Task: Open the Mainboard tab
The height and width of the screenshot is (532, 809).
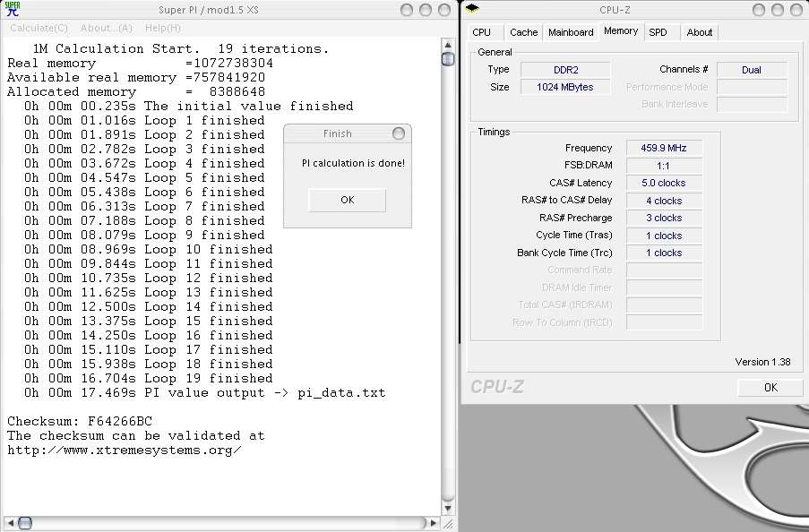Action: tap(571, 32)
